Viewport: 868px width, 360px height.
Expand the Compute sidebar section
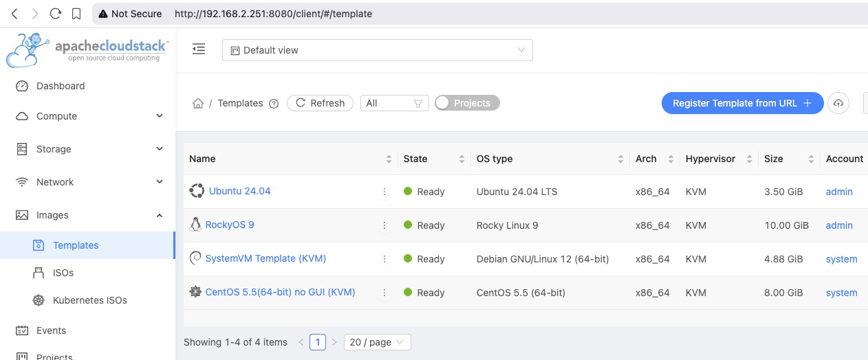coord(88,116)
